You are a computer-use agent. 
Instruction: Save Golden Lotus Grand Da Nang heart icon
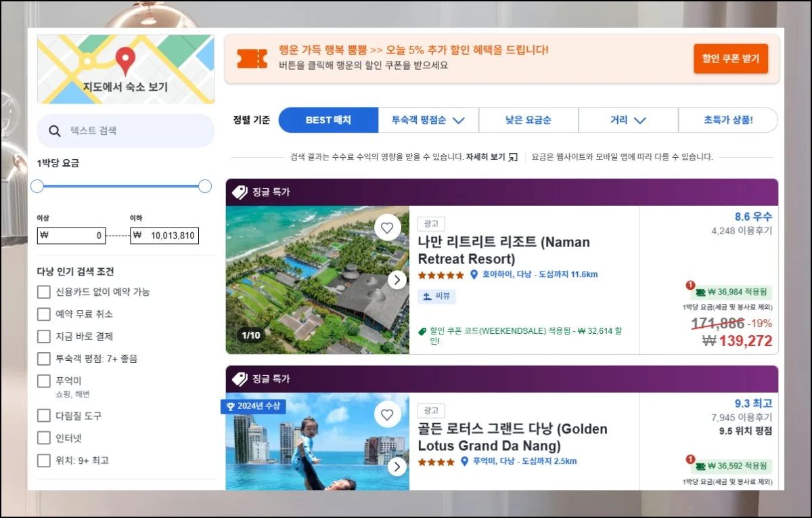click(387, 415)
